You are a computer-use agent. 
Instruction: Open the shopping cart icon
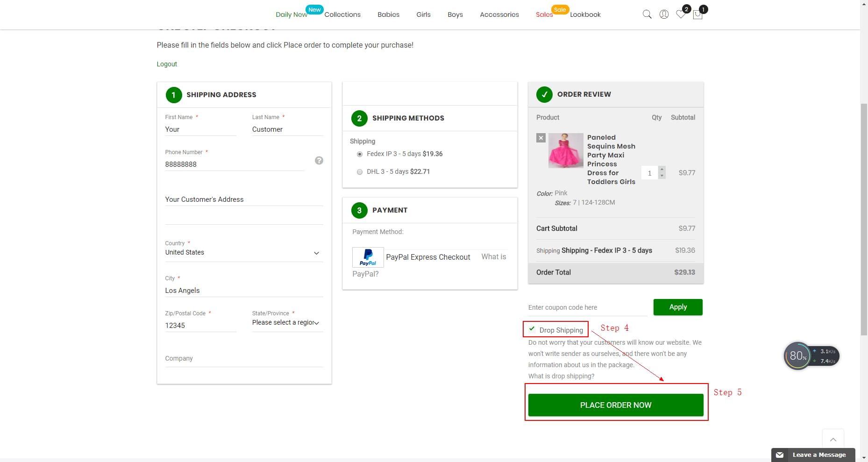click(697, 15)
